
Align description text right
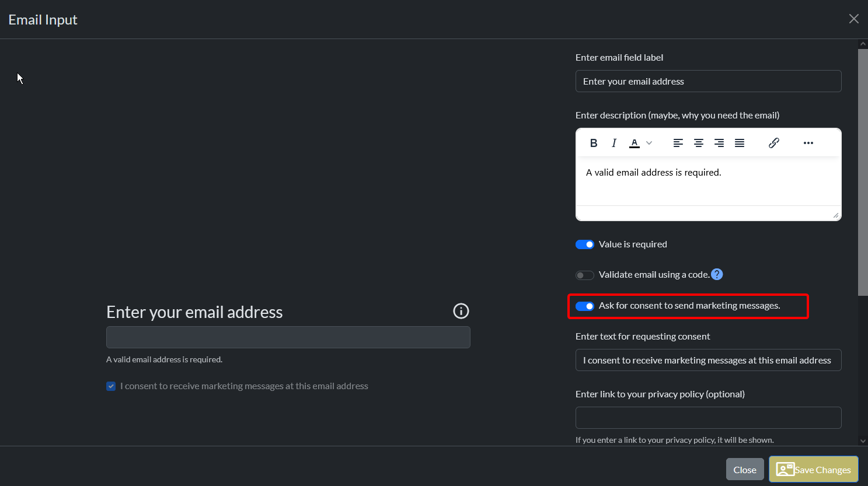coord(719,143)
